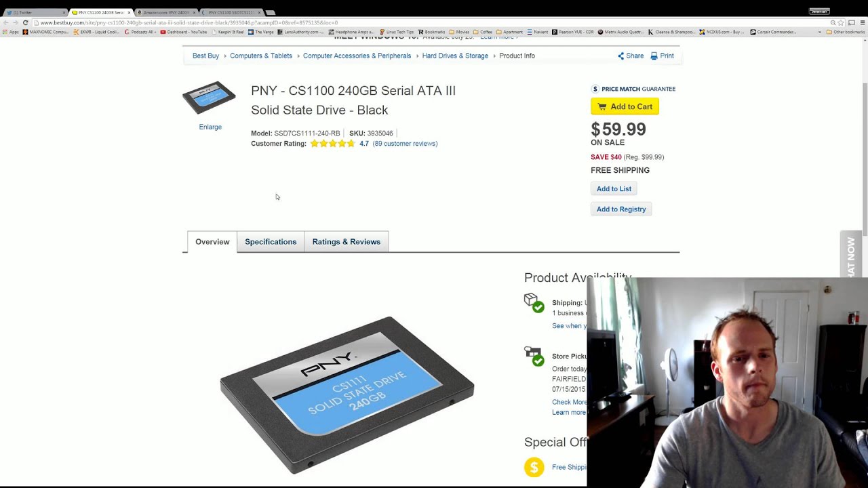Switch to the Specifications tab
The image size is (868, 488).
271,242
